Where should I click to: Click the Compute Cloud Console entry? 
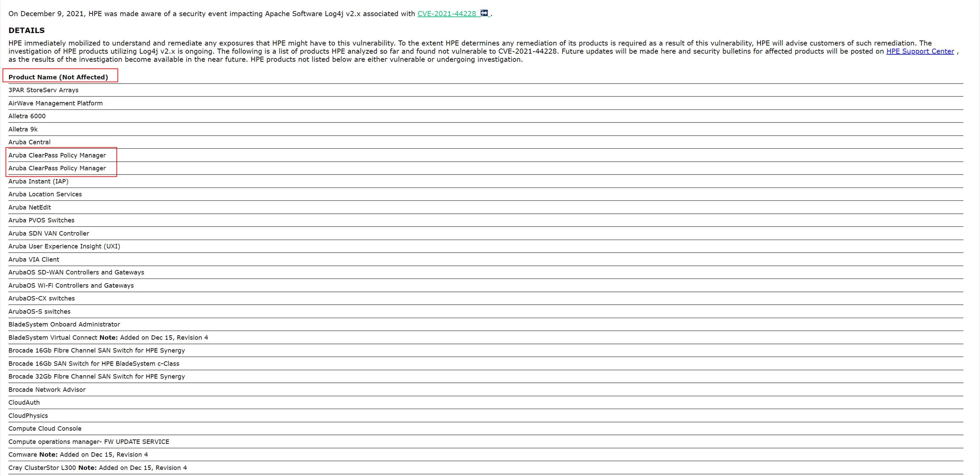click(45, 429)
